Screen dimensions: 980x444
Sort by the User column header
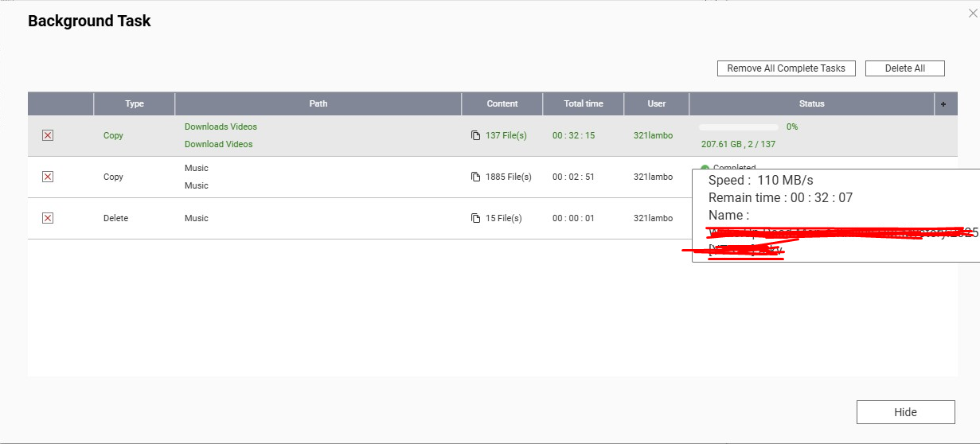coord(657,103)
